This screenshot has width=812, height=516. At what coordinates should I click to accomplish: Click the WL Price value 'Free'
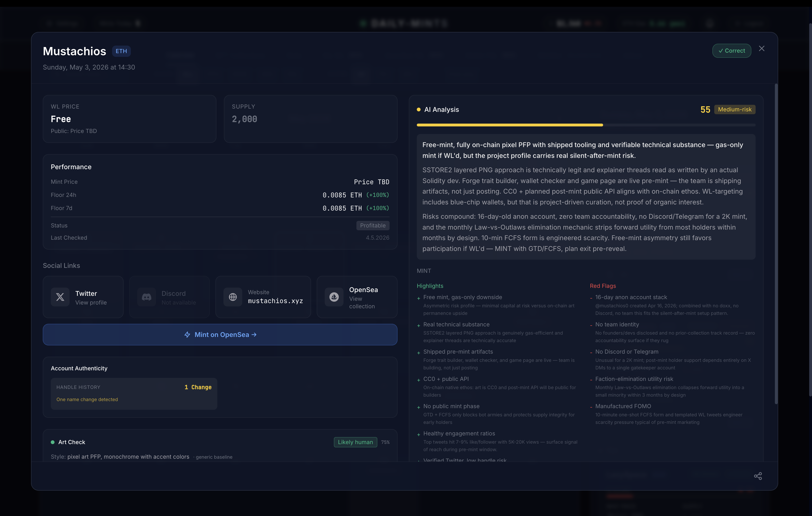coord(61,119)
